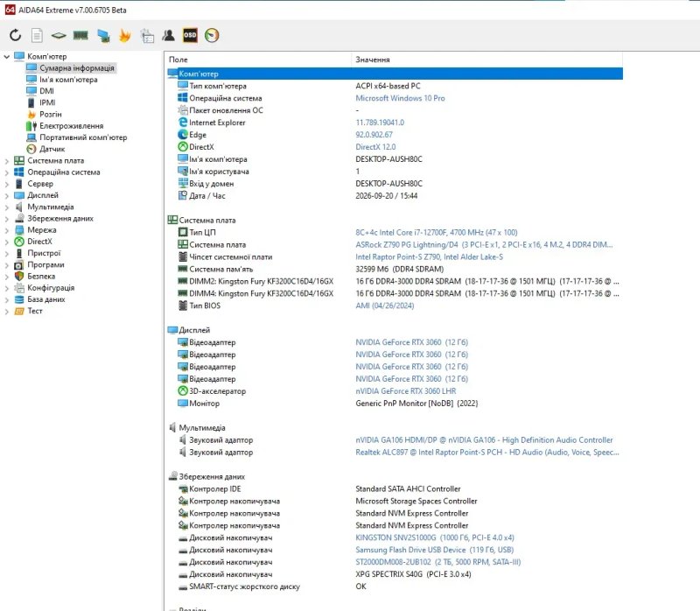Click the memory module toolbar icon
Screen dimensions: 700x611
point(80,35)
